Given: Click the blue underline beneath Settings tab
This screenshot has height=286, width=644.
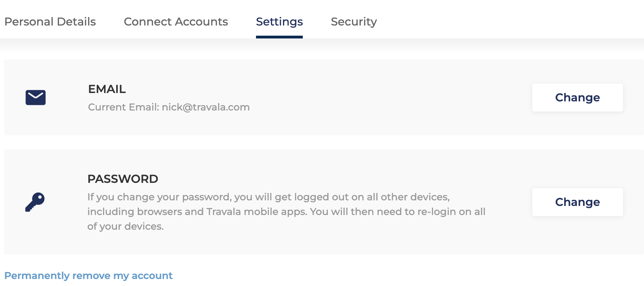Looking at the screenshot, I should pos(279,37).
